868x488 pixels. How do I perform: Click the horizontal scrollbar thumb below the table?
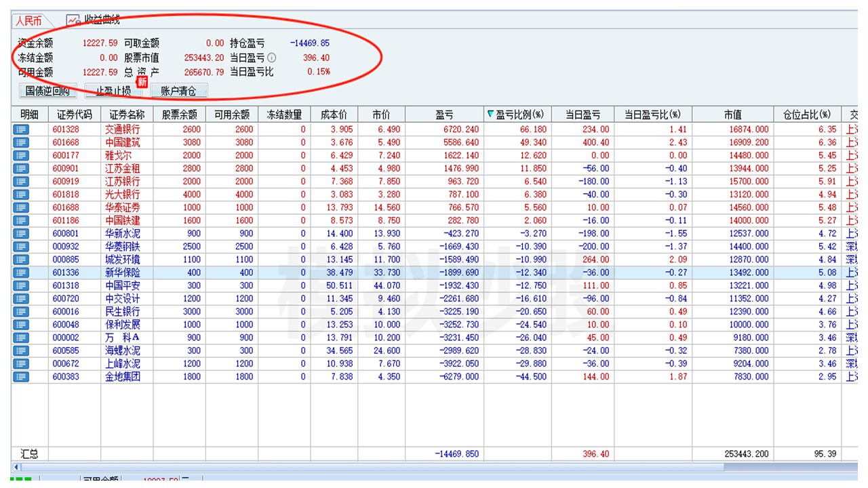coord(373,467)
